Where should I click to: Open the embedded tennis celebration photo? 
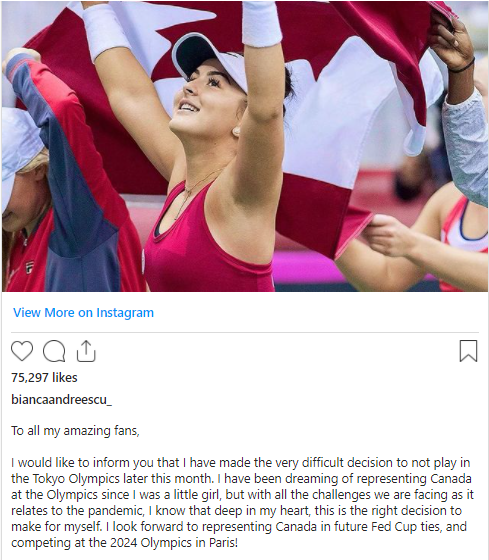click(245, 146)
